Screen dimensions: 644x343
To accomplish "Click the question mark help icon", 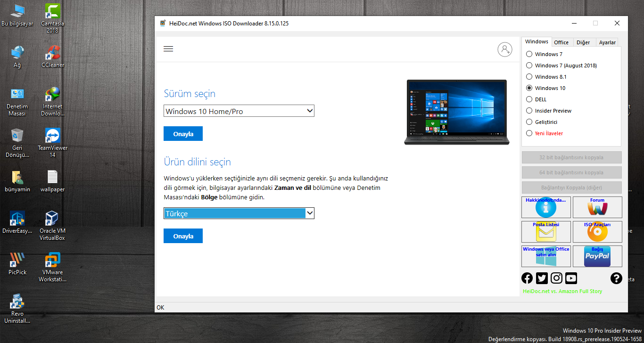I will pyautogui.click(x=616, y=278).
